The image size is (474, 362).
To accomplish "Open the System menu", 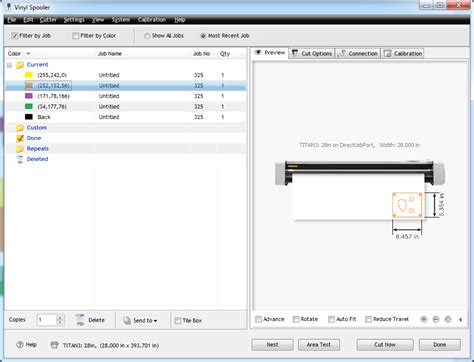I will [x=121, y=20].
